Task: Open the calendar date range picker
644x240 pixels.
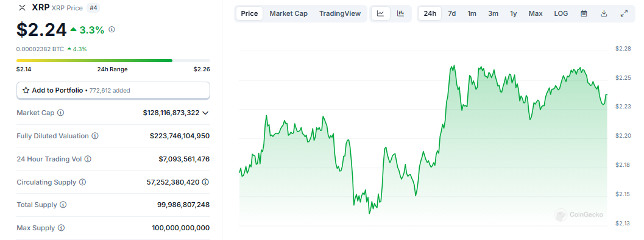Action: (584, 13)
